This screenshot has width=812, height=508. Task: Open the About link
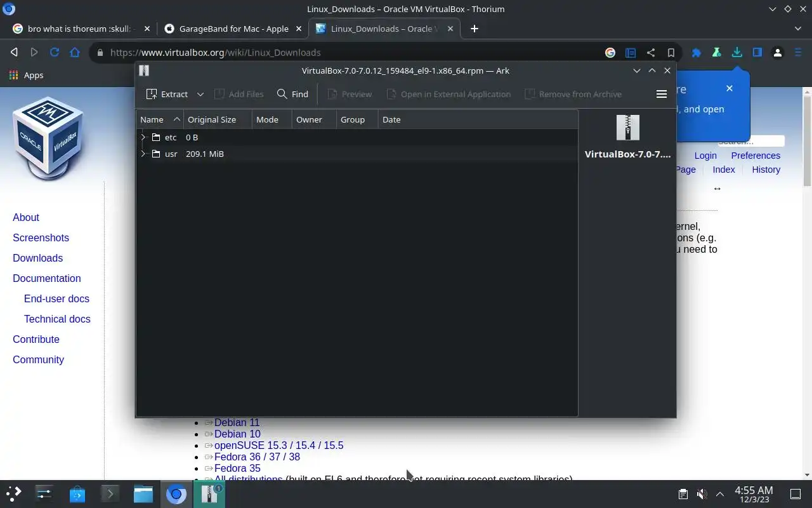tap(26, 217)
